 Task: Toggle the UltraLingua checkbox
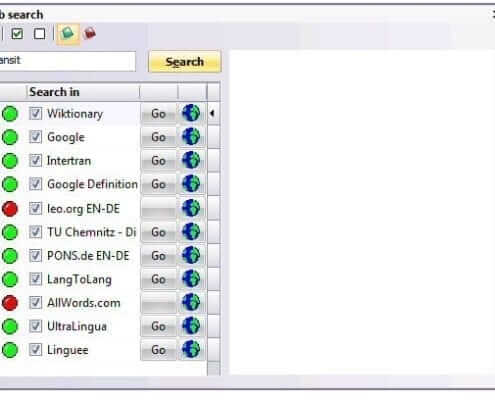(x=35, y=326)
